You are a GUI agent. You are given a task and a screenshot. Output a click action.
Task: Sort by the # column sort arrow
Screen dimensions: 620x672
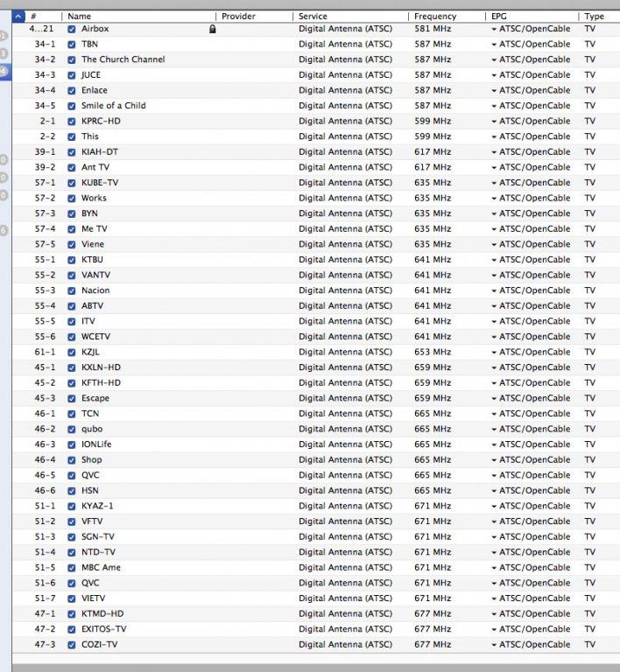tap(18, 17)
